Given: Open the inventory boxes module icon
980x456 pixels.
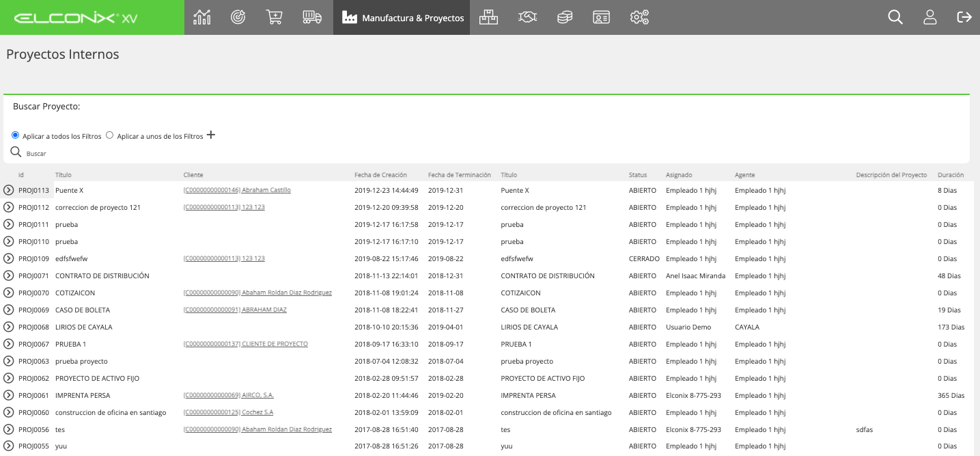Looking at the screenshot, I should click(488, 17).
